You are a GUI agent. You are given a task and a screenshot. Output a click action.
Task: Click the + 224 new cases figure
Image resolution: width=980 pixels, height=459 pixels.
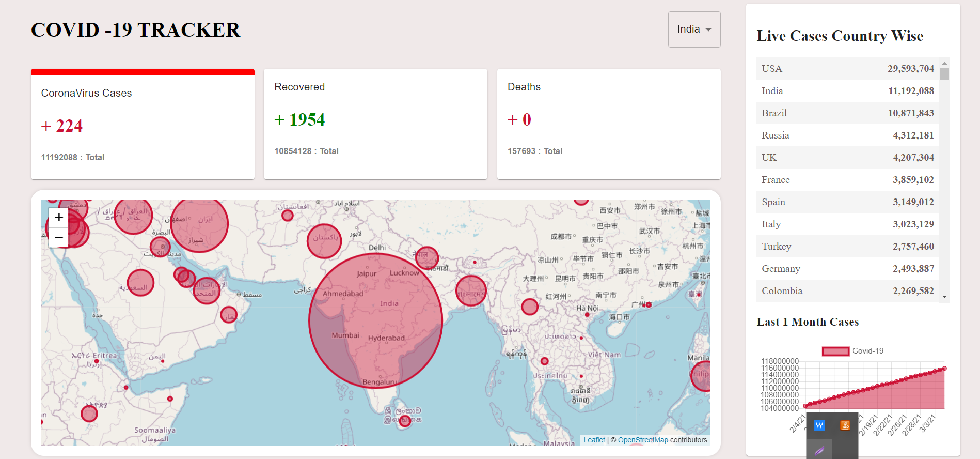click(62, 126)
